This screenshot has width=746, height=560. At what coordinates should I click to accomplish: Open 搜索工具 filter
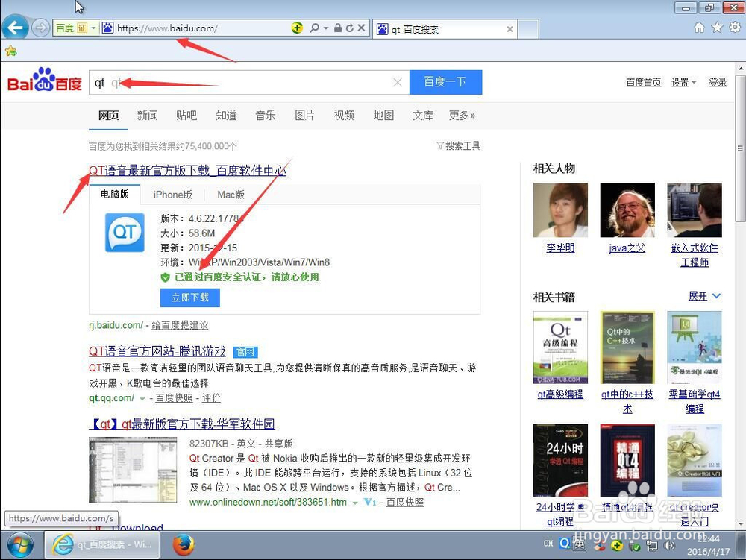(x=458, y=145)
